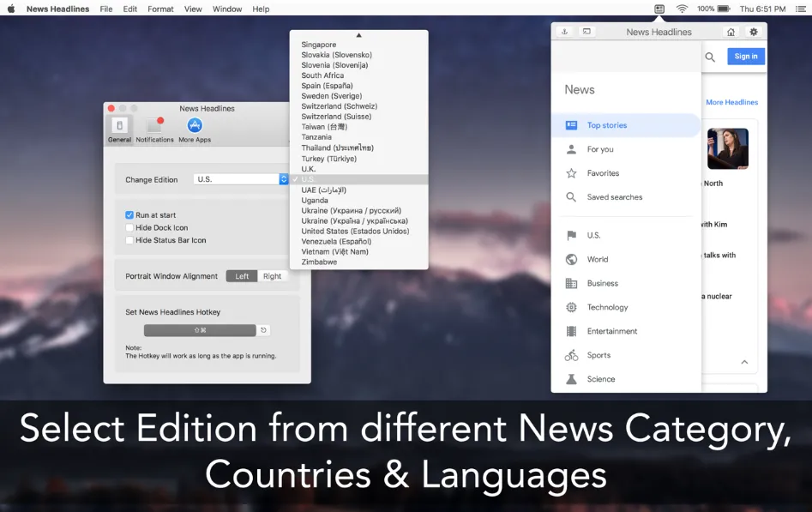The height and width of the screenshot is (512, 812).
Task: Choose Switzerland (Suisse) edition
Action: [359, 117]
